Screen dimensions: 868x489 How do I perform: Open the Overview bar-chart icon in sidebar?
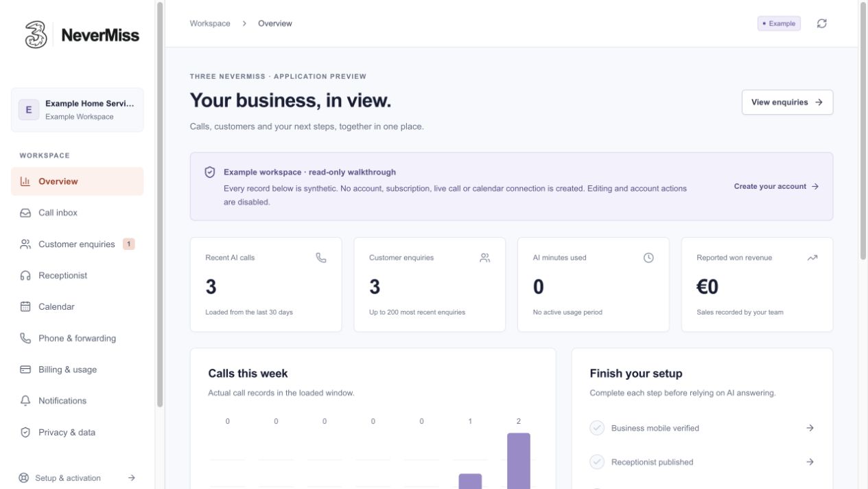(x=25, y=181)
